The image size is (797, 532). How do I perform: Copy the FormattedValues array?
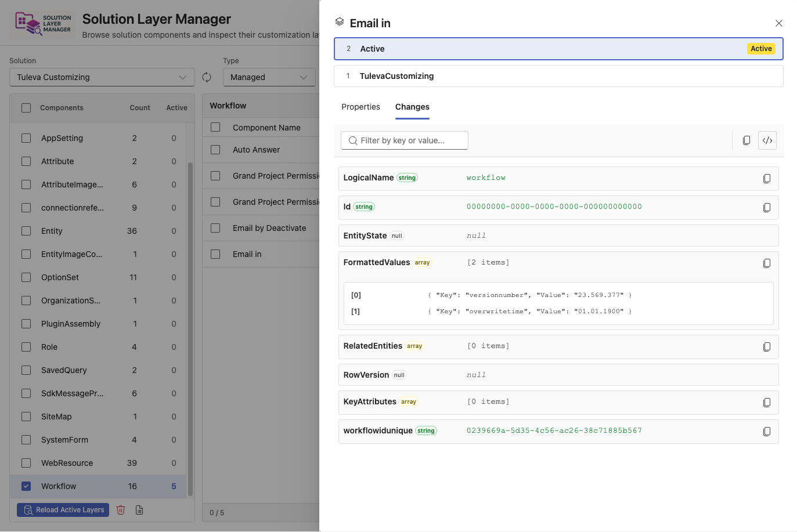tap(767, 263)
